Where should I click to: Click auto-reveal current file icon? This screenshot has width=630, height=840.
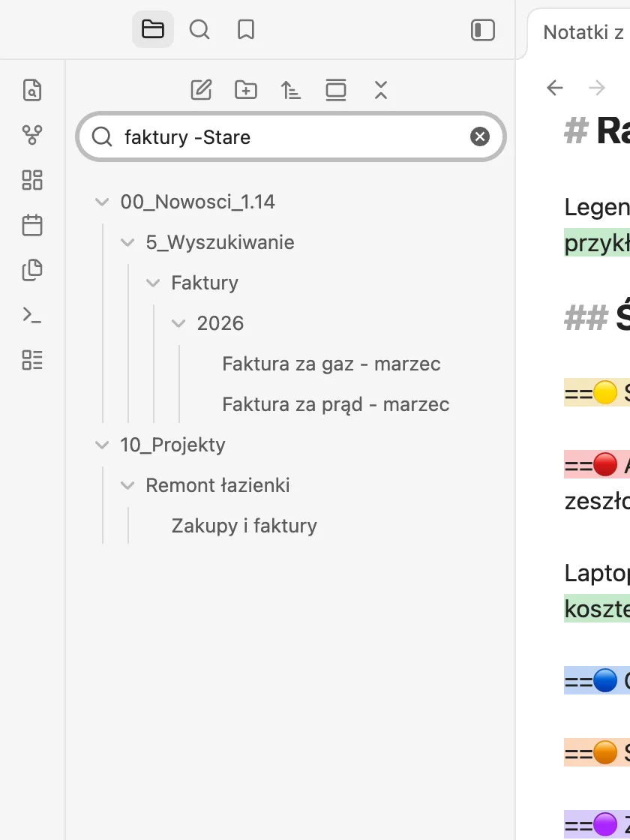click(x=336, y=89)
